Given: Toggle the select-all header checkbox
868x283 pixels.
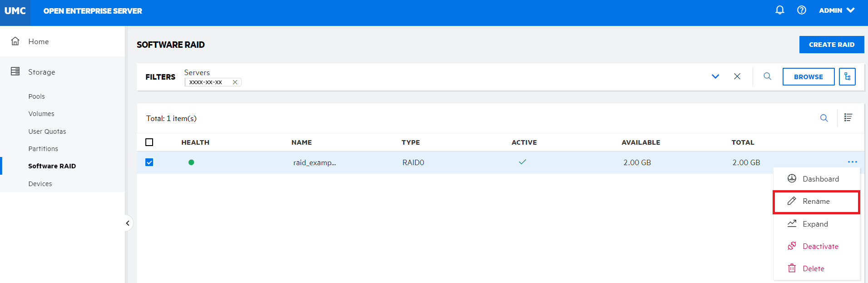Looking at the screenshot, I should point(149,142).
